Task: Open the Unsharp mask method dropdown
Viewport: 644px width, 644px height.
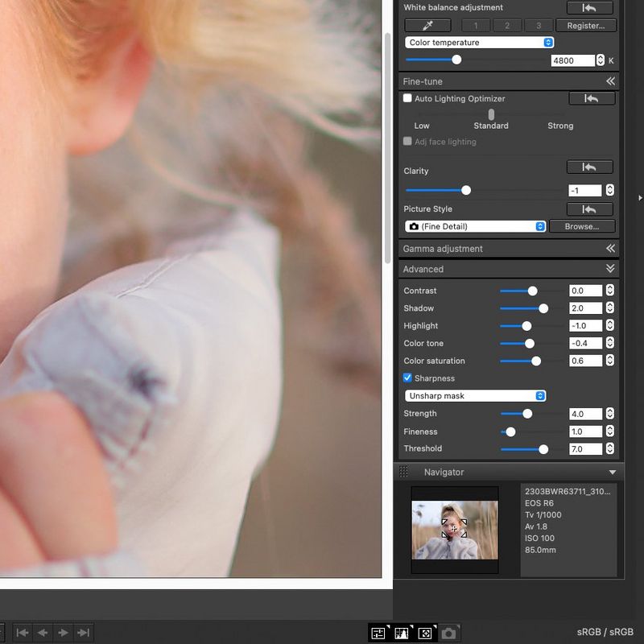Action: (x=475, y=396)
